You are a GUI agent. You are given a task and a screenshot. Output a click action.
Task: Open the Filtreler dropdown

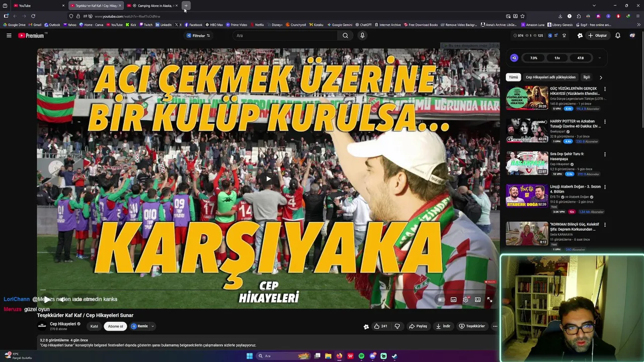[x=198, y=36]
